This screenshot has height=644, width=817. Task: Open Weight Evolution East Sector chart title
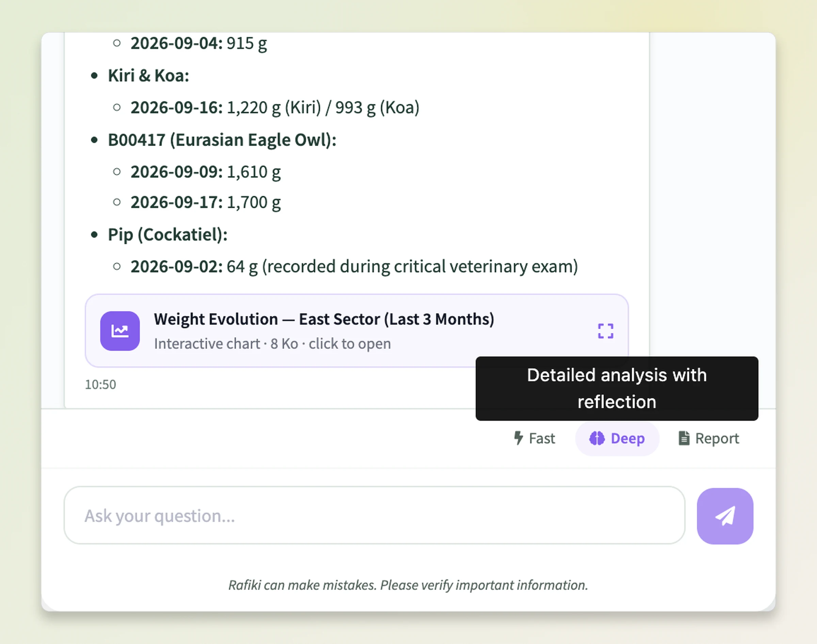click(x=324, y=319)
